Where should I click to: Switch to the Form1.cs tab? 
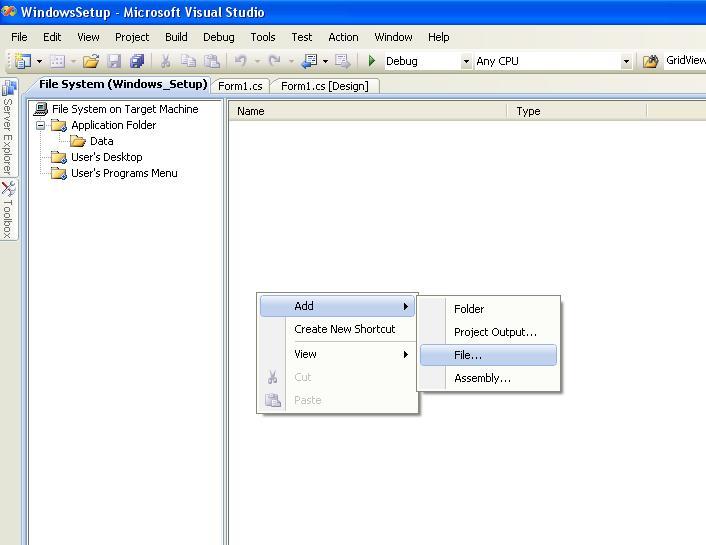(240, 86)
